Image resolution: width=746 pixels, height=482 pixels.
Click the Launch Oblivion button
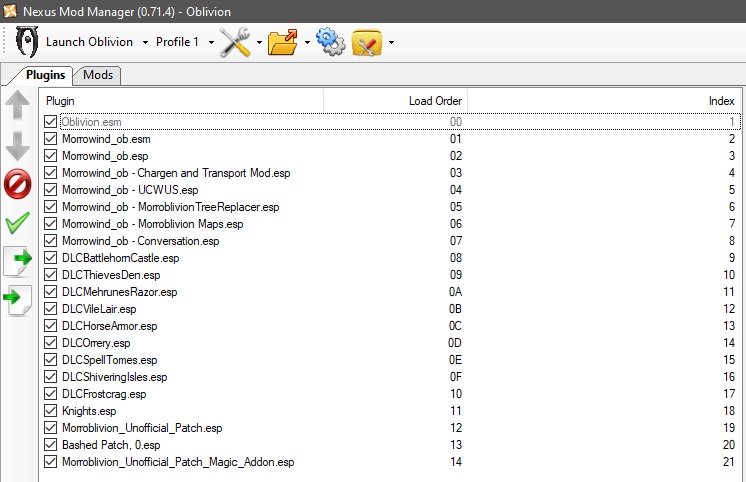(89, 42)
